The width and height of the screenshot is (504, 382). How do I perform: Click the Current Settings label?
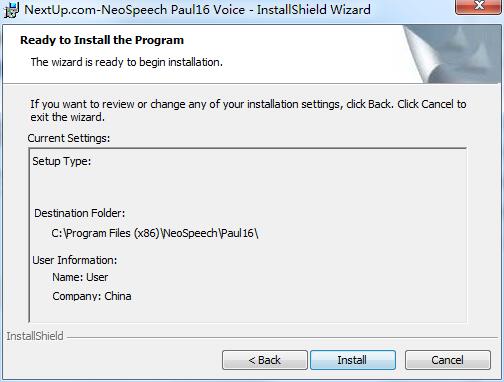(x=69, y=138)
